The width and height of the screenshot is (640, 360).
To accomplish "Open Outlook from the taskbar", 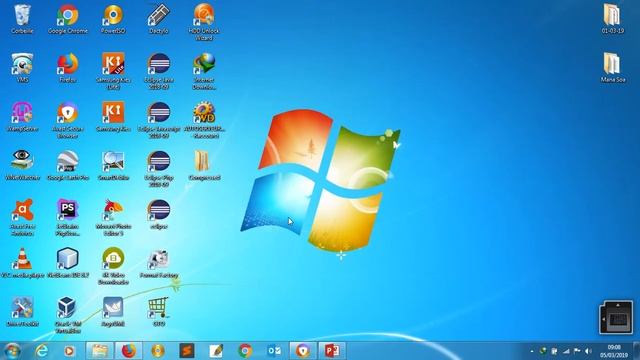I will (x=274, y=351).
